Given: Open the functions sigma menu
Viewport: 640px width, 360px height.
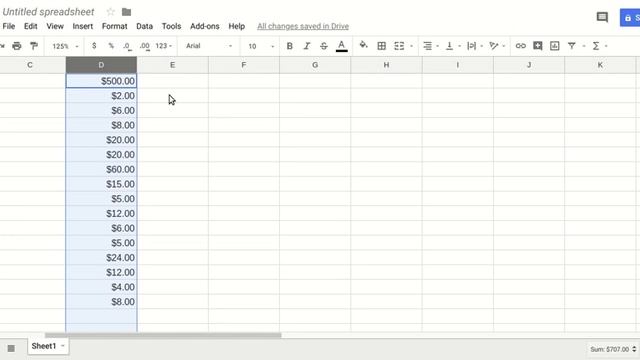Looking at the screenshot, I should (596, 46).
